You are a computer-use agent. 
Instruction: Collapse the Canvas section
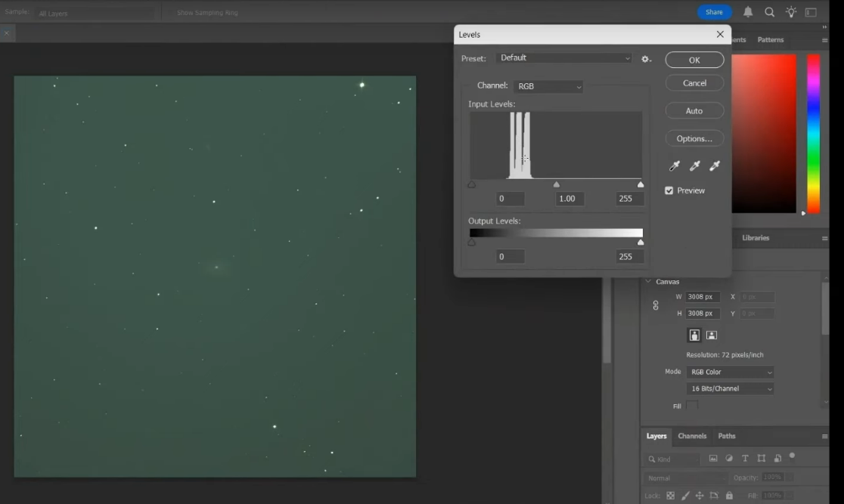[648, 281]
